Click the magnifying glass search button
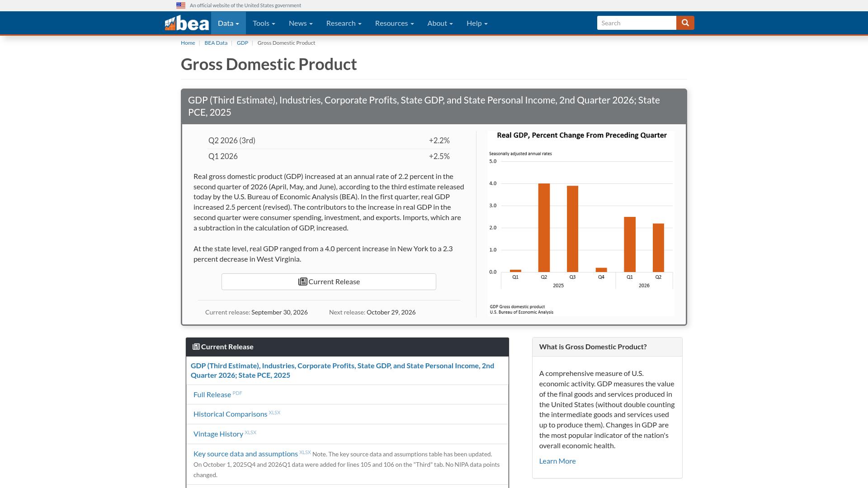Screen dimensions: 868x488 pos(685,23)
